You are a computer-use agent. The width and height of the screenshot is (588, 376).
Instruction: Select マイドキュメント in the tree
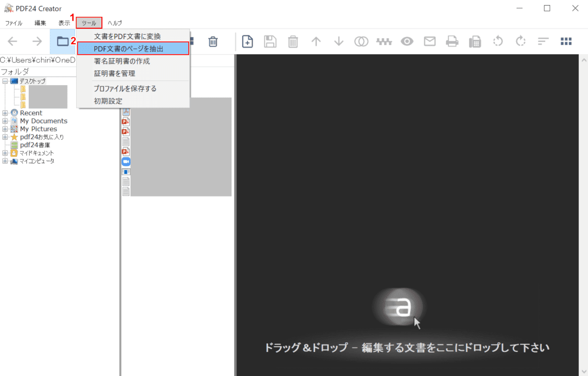37,153
